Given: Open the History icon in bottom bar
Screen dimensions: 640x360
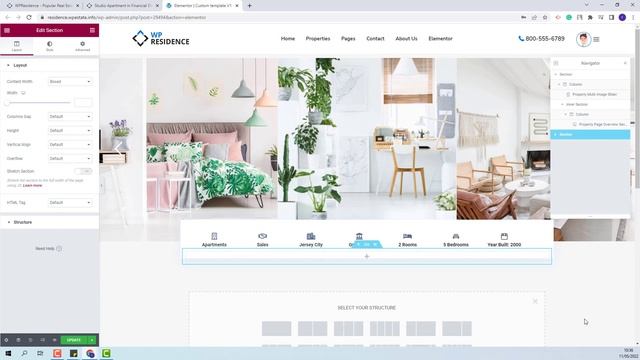Looking at the screenshot, I should tap(30, 340).
